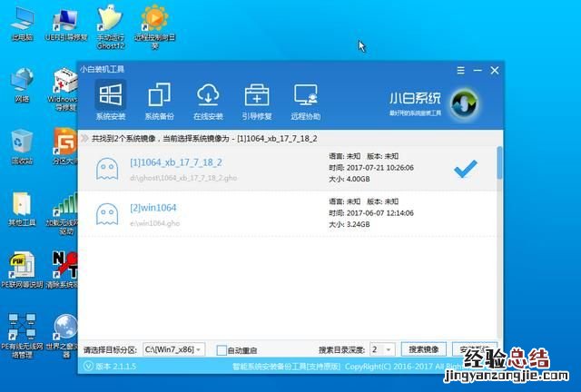Open the 远程协助 remote assistance tab

point(306,101)
